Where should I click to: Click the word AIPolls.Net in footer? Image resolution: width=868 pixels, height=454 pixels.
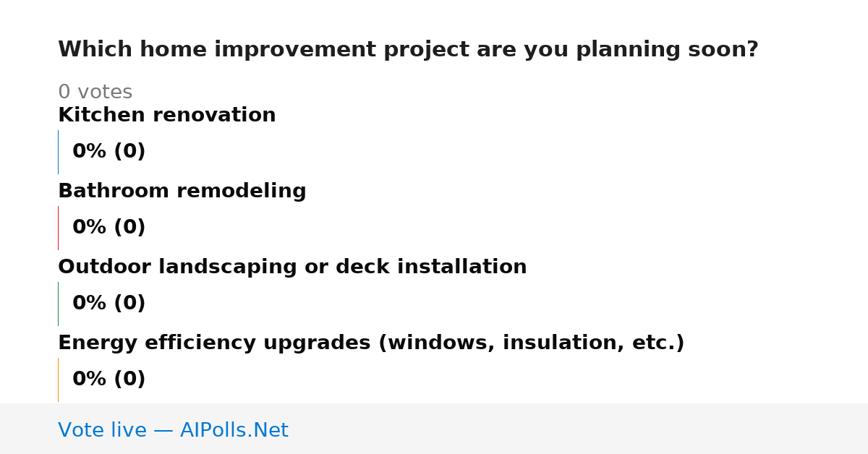pyautogui.click(x=234, y=430)
